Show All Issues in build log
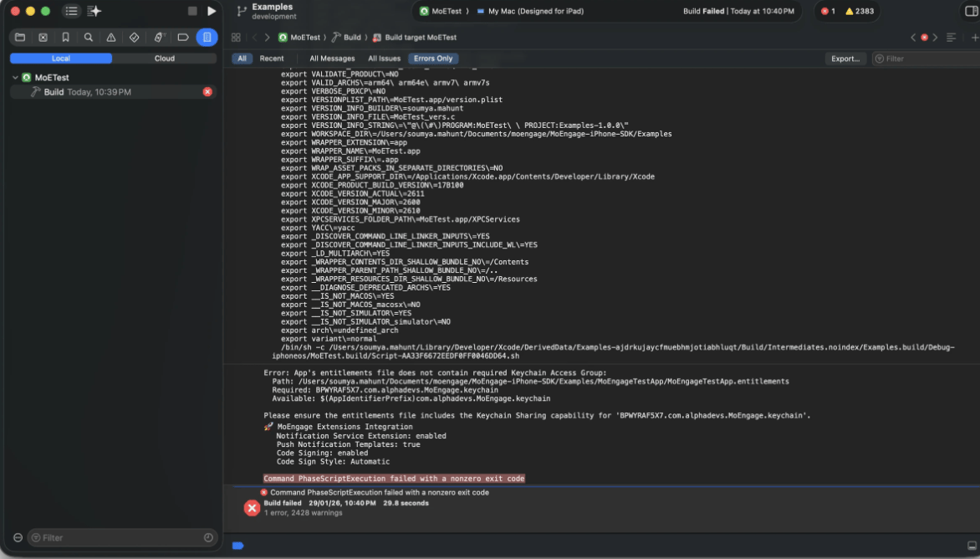This screenshot has width=980, height=559. 384,58
